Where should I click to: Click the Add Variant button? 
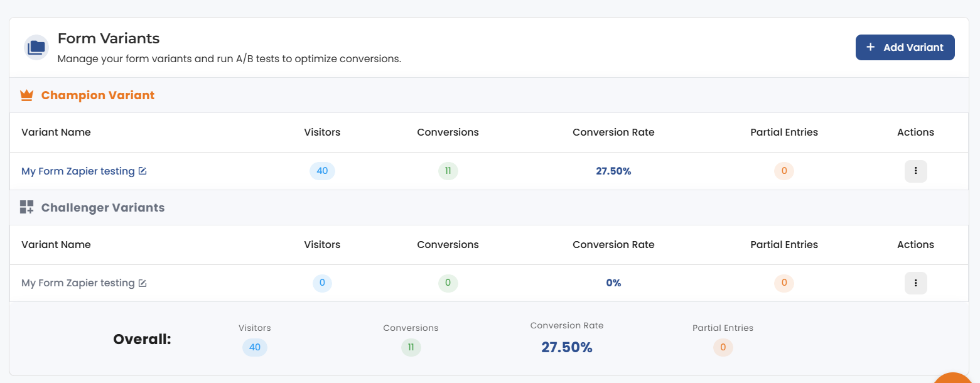point(905,47)
